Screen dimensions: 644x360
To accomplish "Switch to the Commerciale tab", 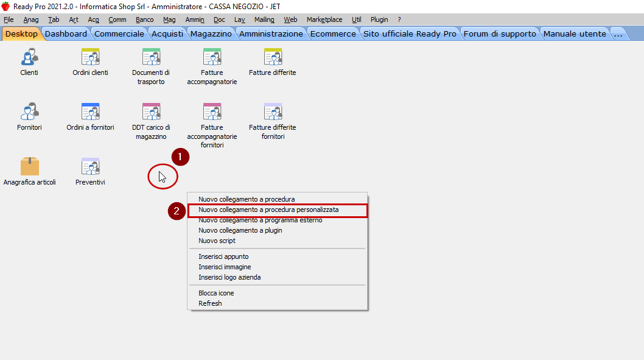I will 119,34.
